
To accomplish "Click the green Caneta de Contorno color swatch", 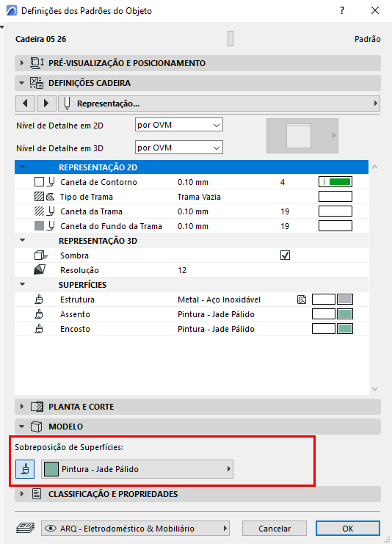I will pyautogui.click(x=335, y=182).
